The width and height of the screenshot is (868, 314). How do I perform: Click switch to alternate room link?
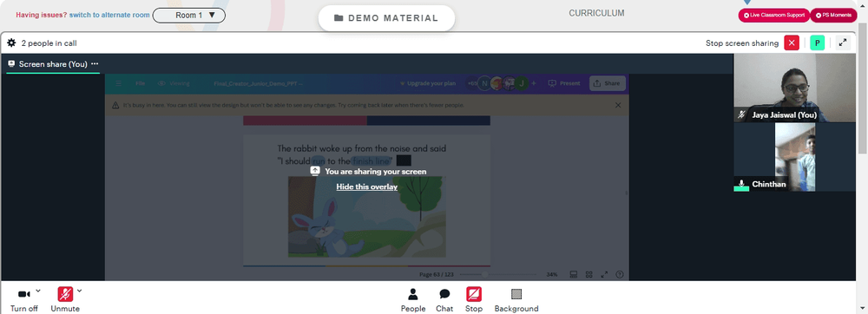click(x=109, y=15)
